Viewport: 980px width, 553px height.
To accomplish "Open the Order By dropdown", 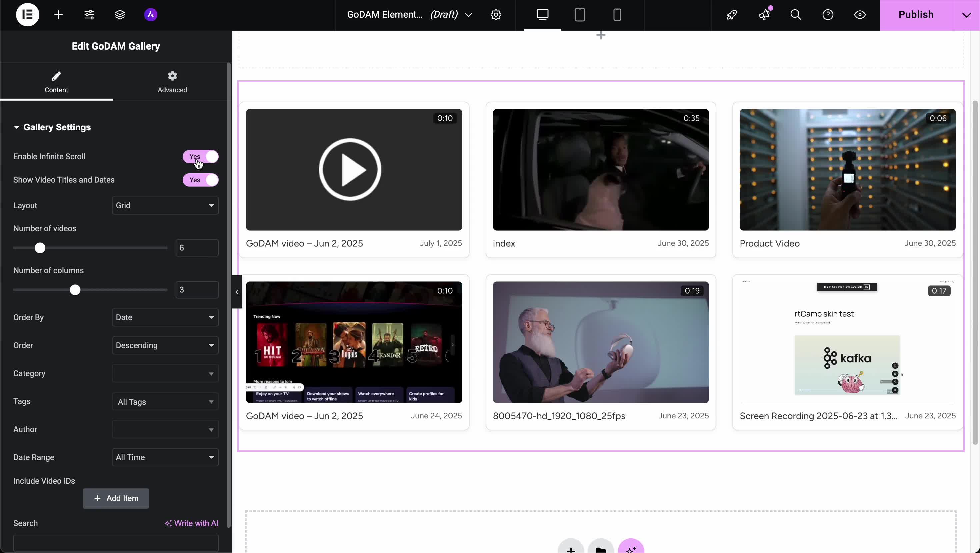I will tap(165, 317).
